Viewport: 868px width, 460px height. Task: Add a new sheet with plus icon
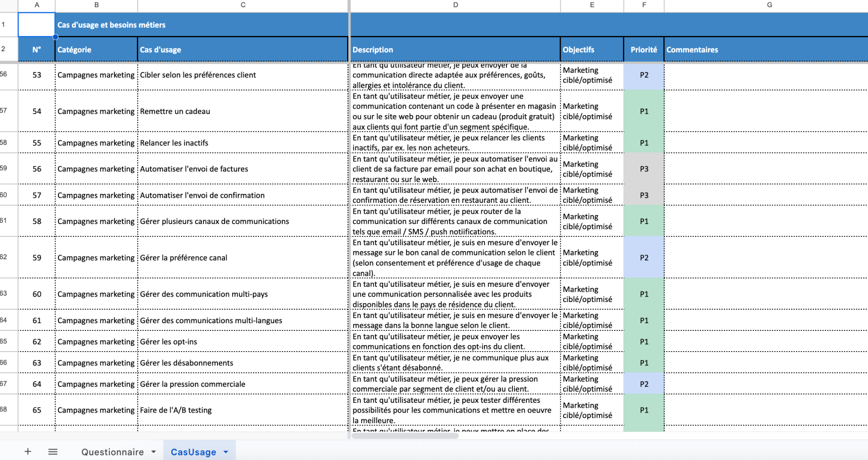[x=28, y=452]
